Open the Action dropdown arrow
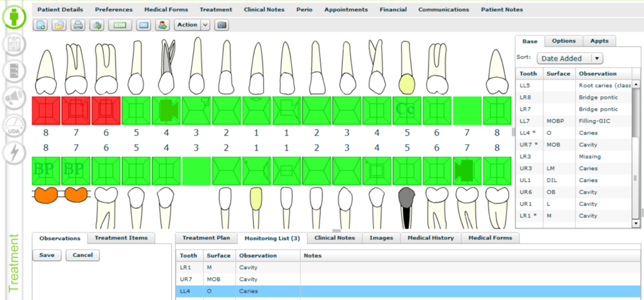644x300 pixels. [x=205, y=25]
